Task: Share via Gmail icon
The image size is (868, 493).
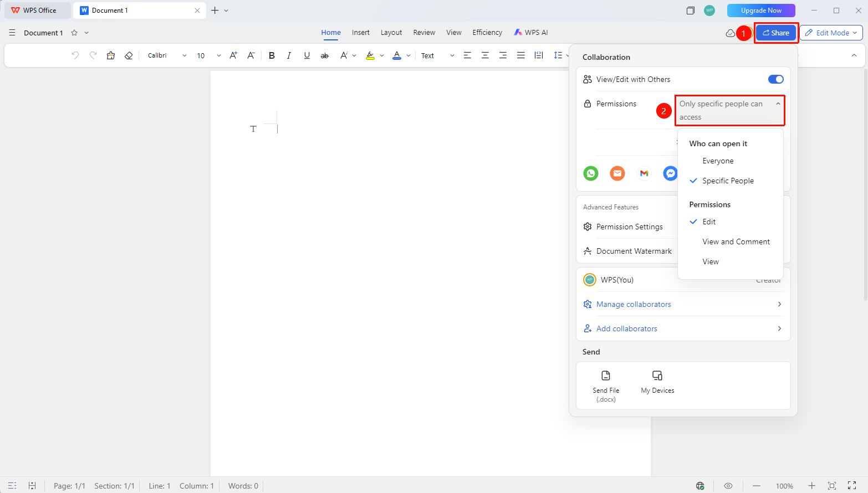Action: tap(644, 173)
